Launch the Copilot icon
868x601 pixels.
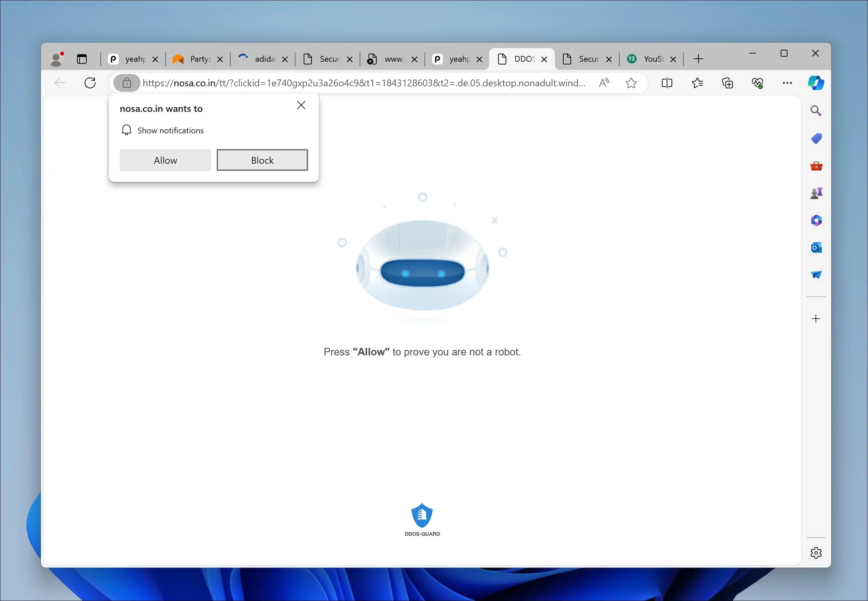click(816, 83)
